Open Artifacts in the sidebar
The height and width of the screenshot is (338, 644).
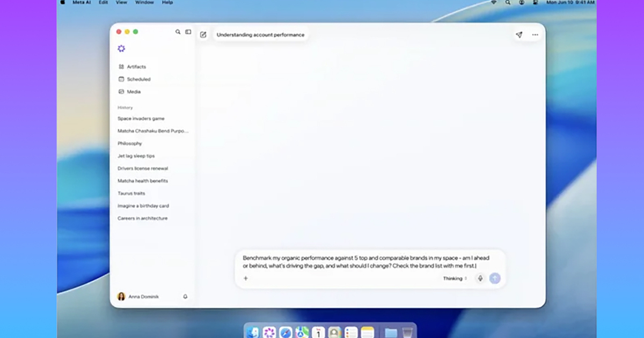coord(132,67)
